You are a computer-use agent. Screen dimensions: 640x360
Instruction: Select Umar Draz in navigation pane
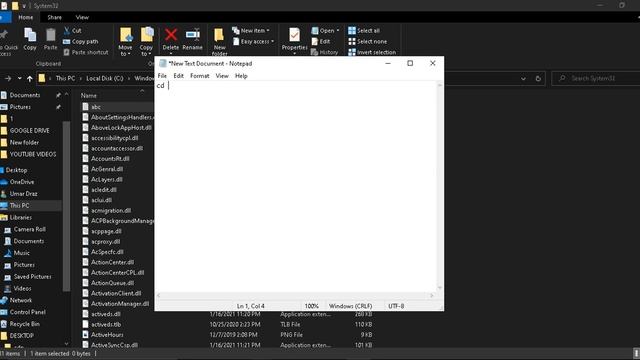pyautogui.click(x=23, y=194)
